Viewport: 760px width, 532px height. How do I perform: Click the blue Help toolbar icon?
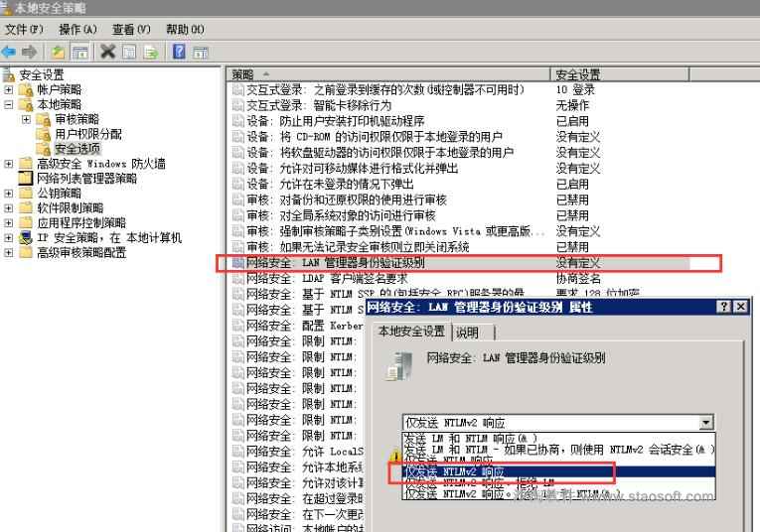click(x=179, y=52)
